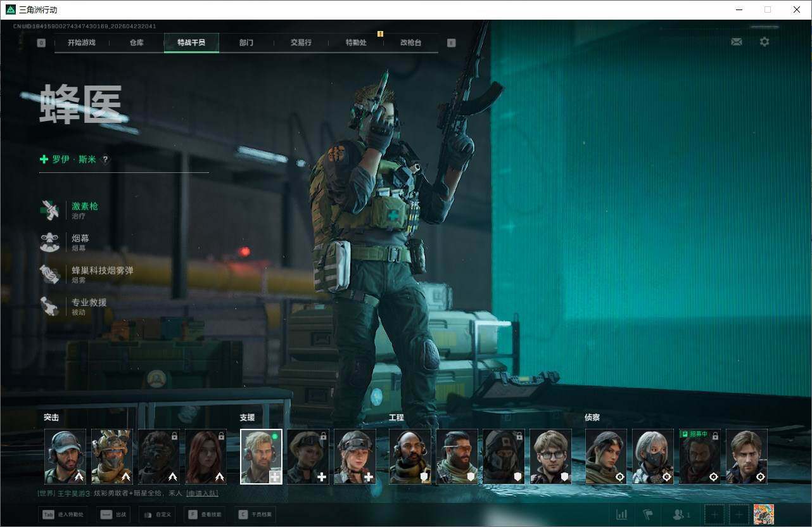Click the flag icon in bottom bar
Image resolution: width=812 pixels, height=527 pixels.
[648, 514]
